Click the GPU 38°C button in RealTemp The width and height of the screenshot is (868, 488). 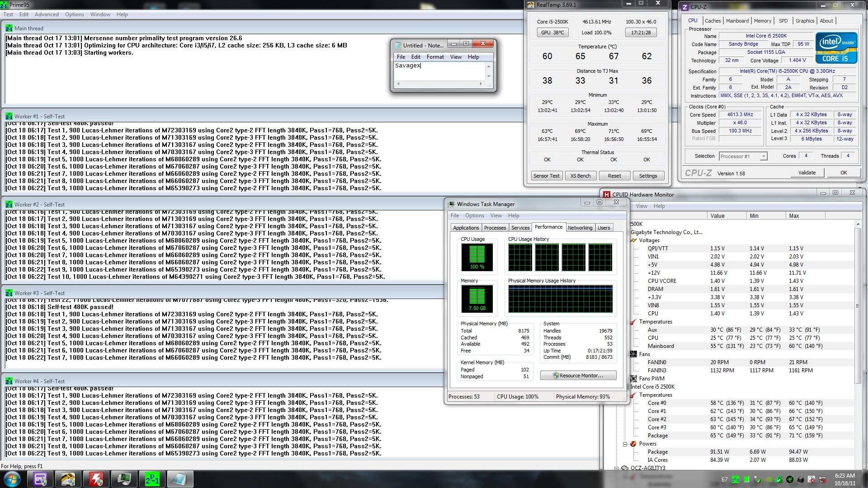552,33
